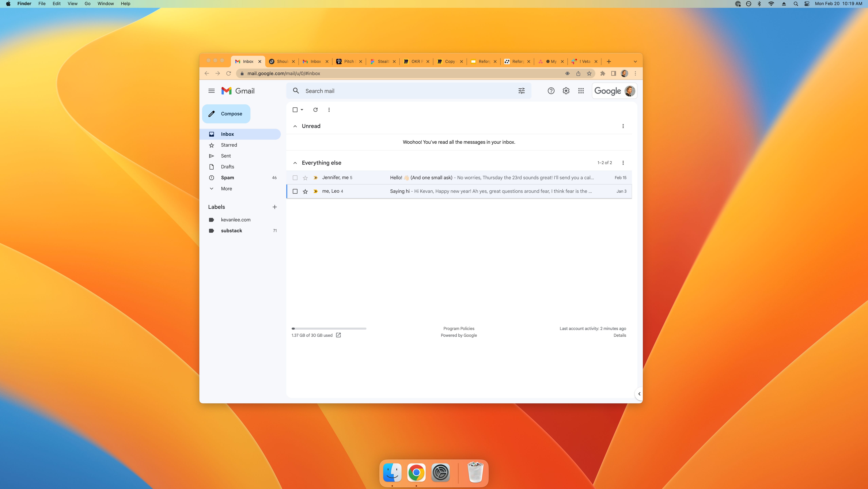This screenshot has height=489, width=868.
Task: Toggle Chrome side panel icon
Action: click(x=614, y=73)
